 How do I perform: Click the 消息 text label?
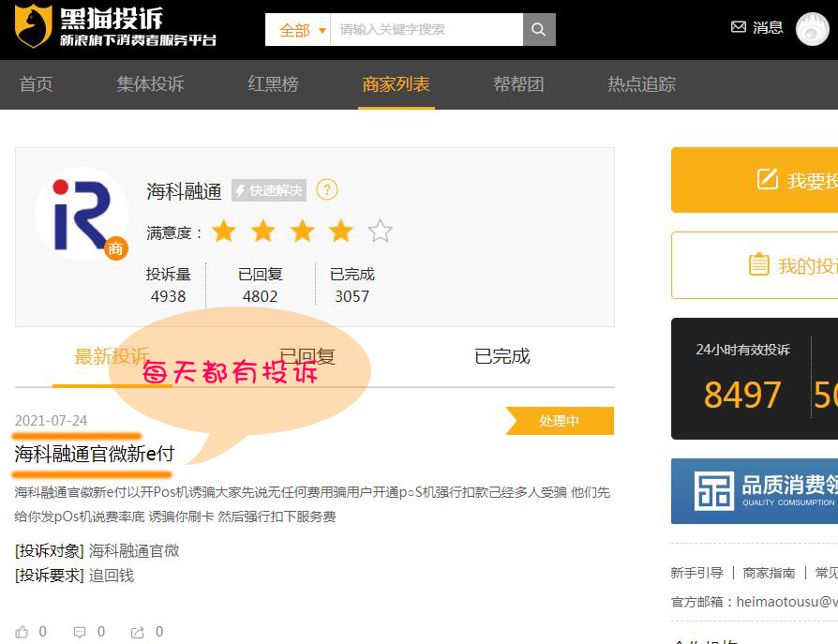pos(768,27)
